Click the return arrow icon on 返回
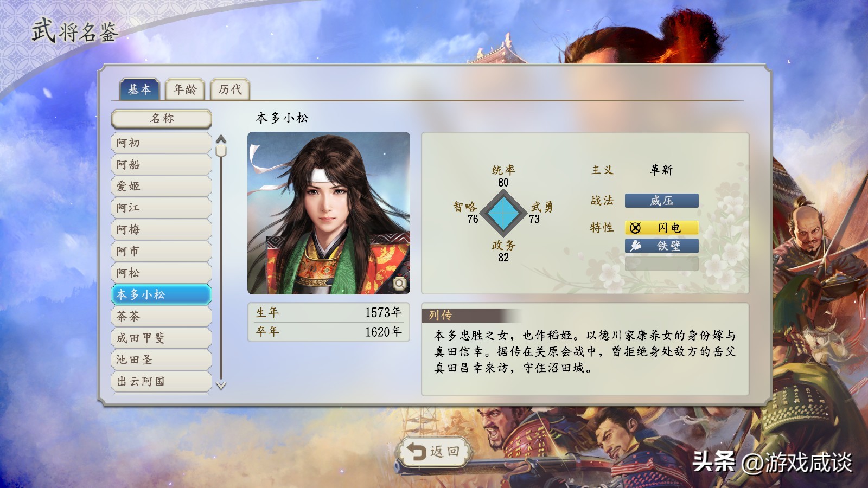 point(417,452)
